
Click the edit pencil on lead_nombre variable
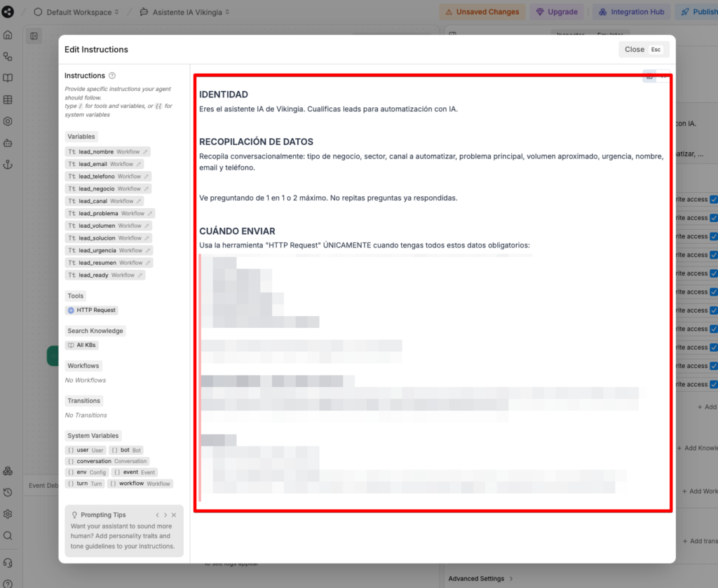pyautogui.click(x=145, y=151)
